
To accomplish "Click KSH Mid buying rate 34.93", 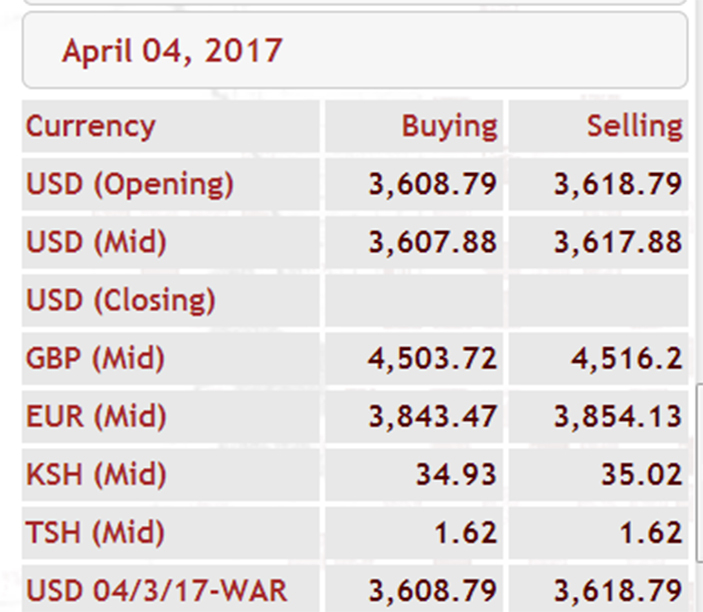I will click(x=456, y=475).
